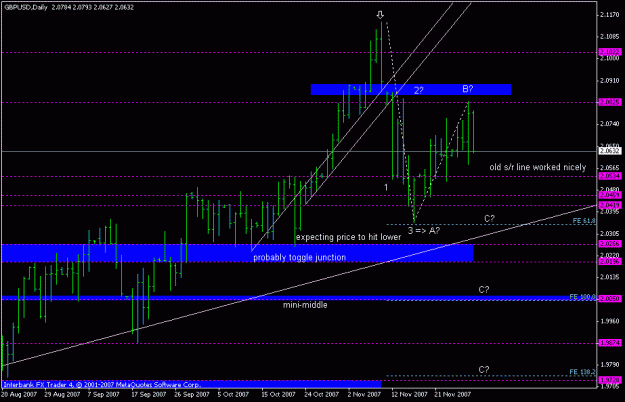The image size is (625, 402).
Task: Click 'probably toggle junction' text
Action: pyautogui.click(x=299, y=257)
